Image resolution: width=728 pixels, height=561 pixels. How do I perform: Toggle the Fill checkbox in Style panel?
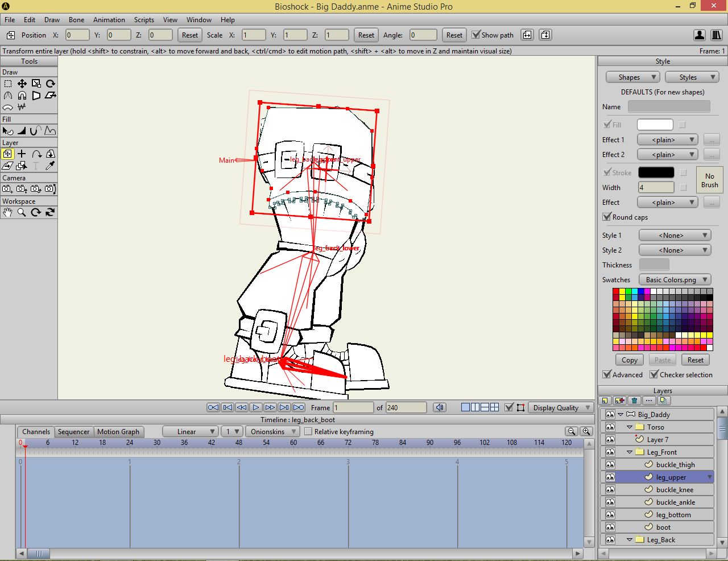pos(607,125)
